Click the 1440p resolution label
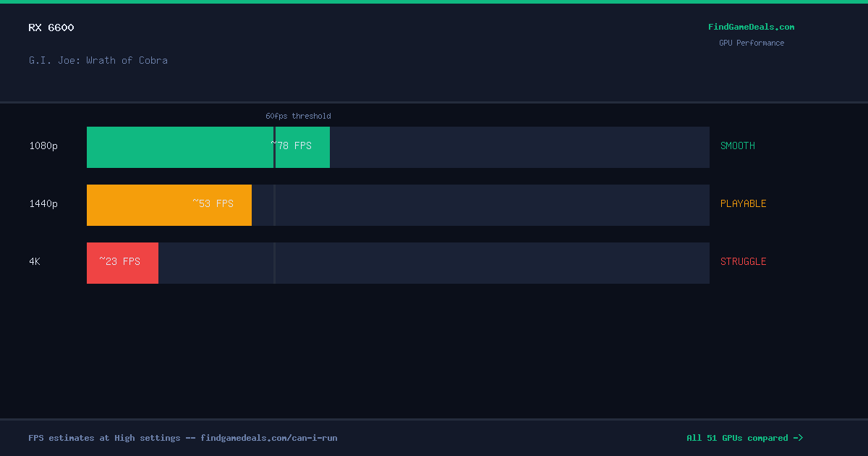Viewport: 868px width, 456px height. (x=43, y=203)
